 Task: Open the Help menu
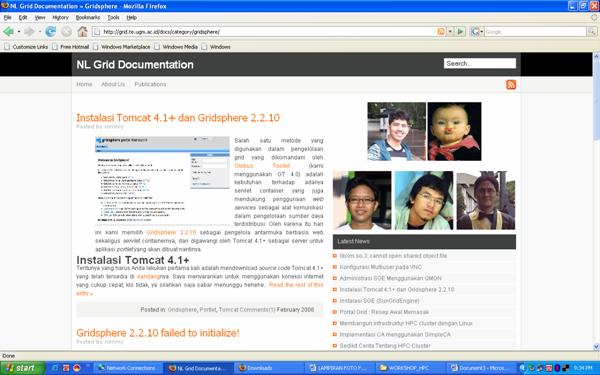(x=132, y=18)
